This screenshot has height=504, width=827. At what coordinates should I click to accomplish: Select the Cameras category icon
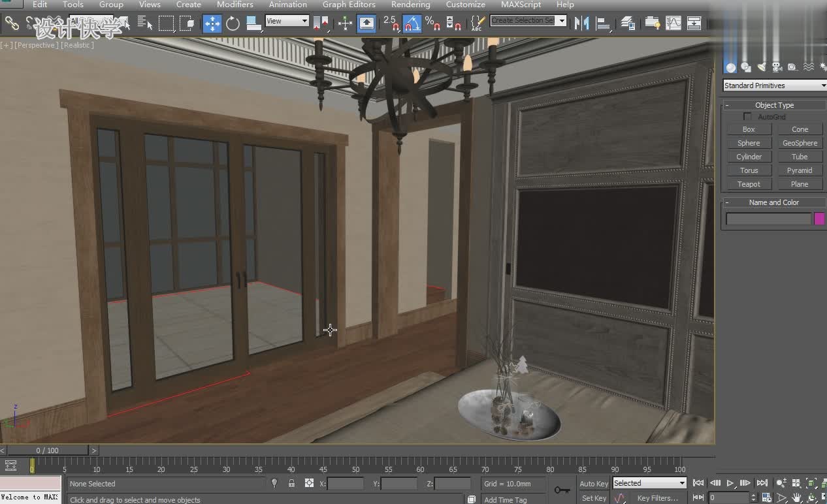point(777,67)
